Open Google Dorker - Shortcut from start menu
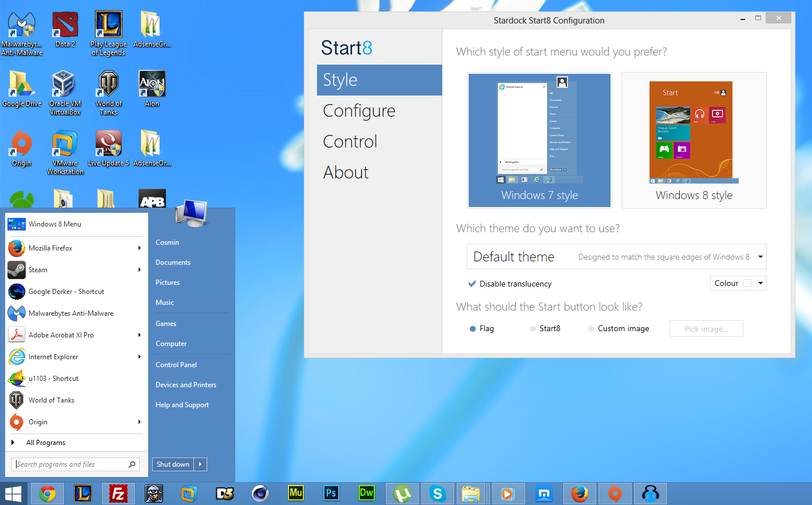The image size is (812, 505). coord(76,292)
